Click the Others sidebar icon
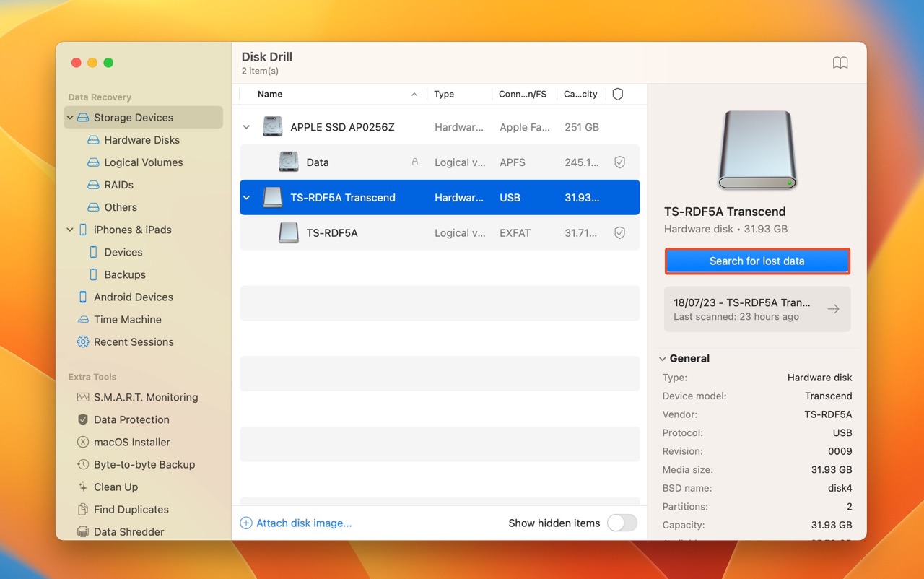This screenshot has height=579, width=924. point(93,207)
